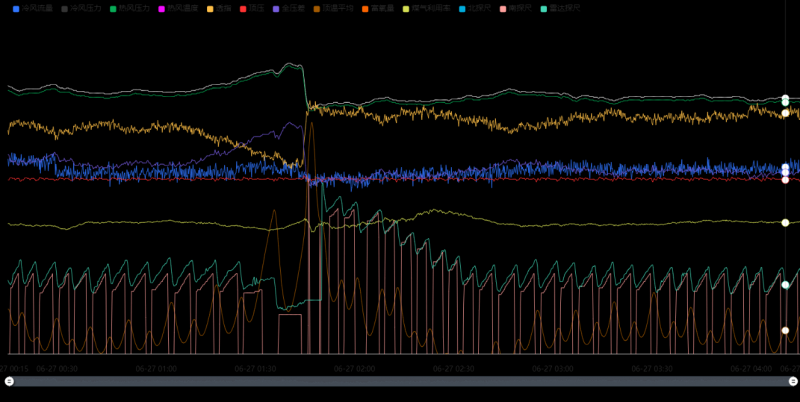Toggle the 透指 yellow legend icon
This screenshot has width=800, height=402.
(x=211, y=8)
